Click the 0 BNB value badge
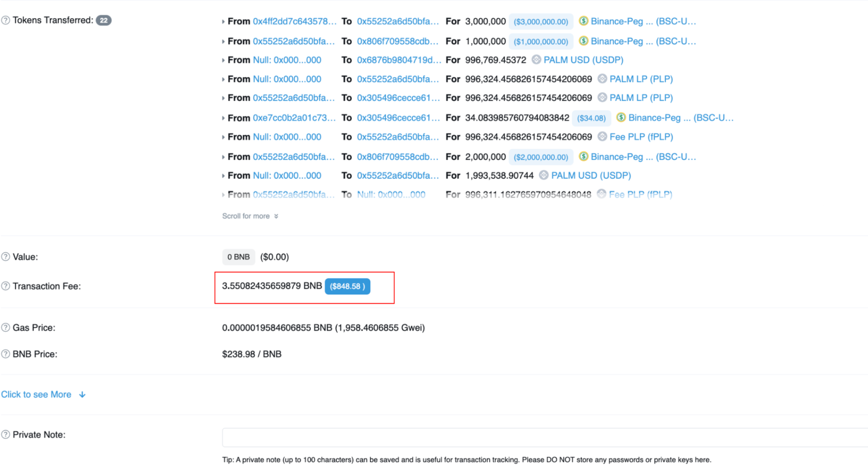The image size is (868, 473). (x=238, y=257)
